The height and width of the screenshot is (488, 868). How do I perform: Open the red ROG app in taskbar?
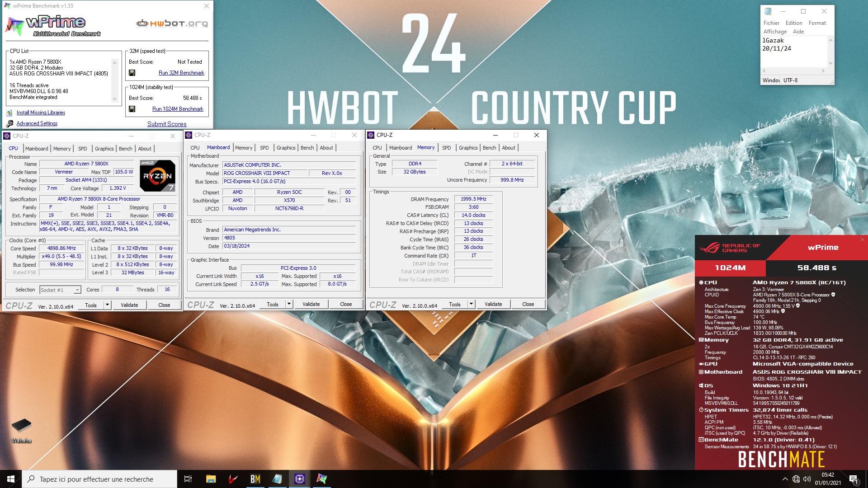[x=233, y=479]
